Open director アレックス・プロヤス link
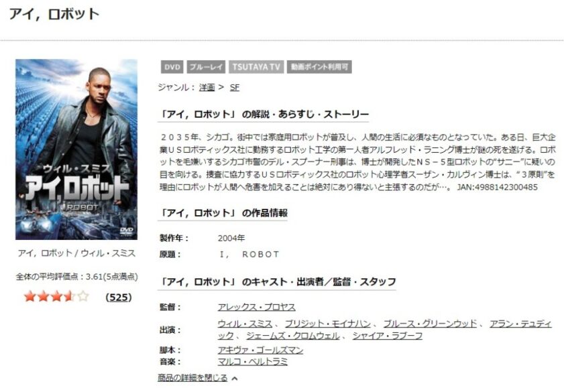This screenshot has width=564, height=392. [x=256, y=307]
